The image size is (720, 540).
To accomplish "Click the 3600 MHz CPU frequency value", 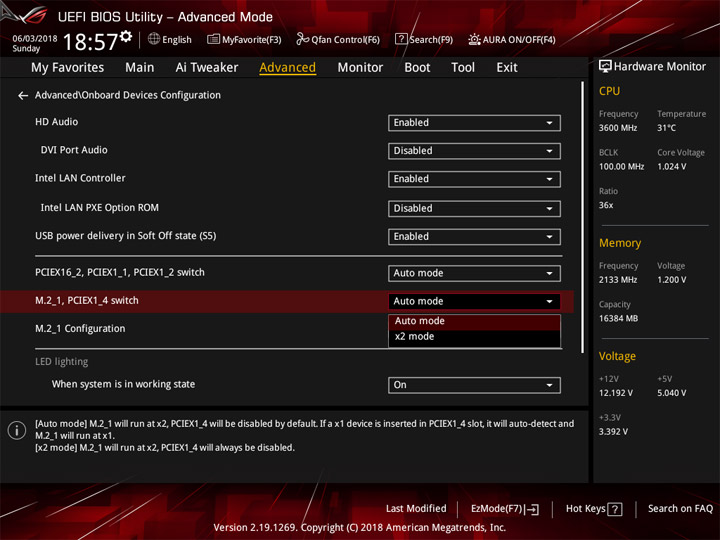I will tap(618, 128).
